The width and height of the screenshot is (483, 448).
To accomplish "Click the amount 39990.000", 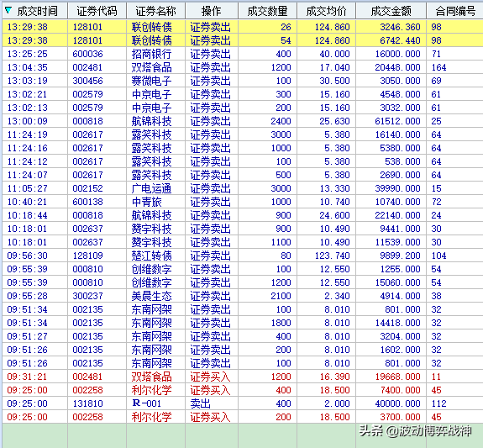I will 397,188.
